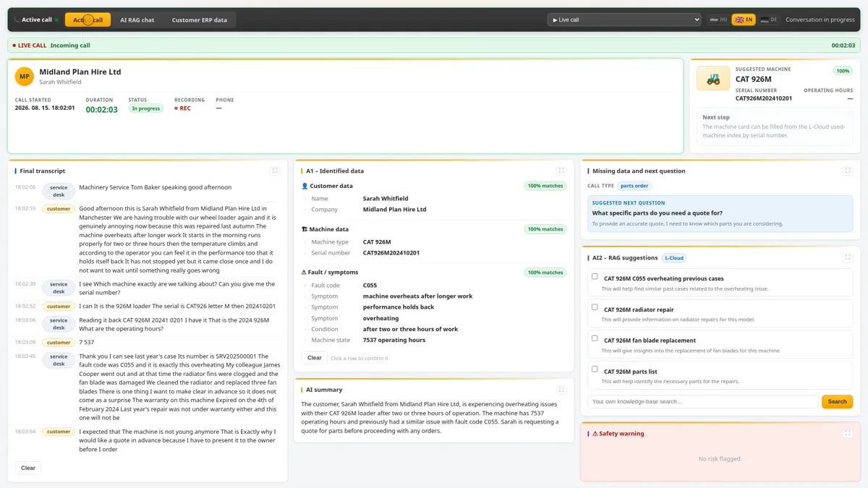Click the Fault / symptoms 100% matches badge
Image resolution: width=868 pixels, height=488 pixels.
pos(545,273)
